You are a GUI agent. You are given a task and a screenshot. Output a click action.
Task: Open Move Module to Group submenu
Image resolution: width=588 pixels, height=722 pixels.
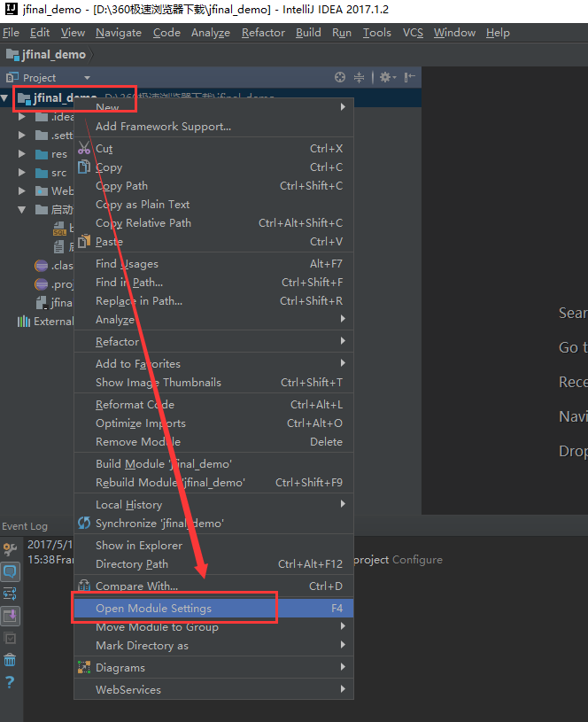pyautogui.click(x=213, y=626)
